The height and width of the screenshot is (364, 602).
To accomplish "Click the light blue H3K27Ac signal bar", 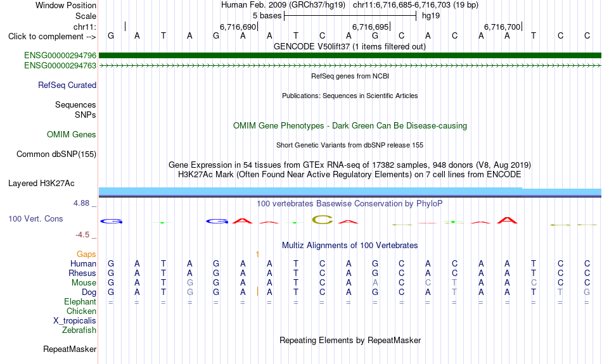I will 350,191.
